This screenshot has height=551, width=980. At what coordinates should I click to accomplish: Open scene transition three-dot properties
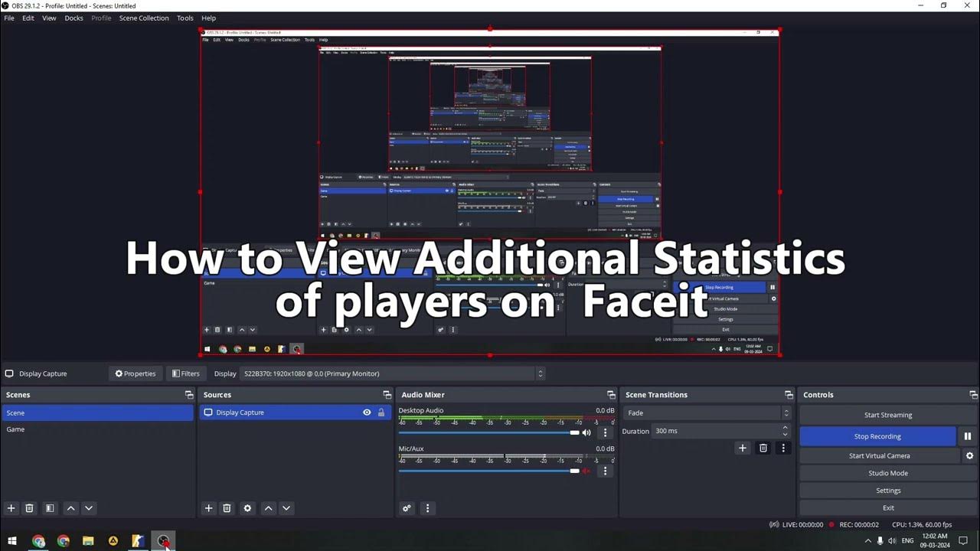[x=782, y=448]
